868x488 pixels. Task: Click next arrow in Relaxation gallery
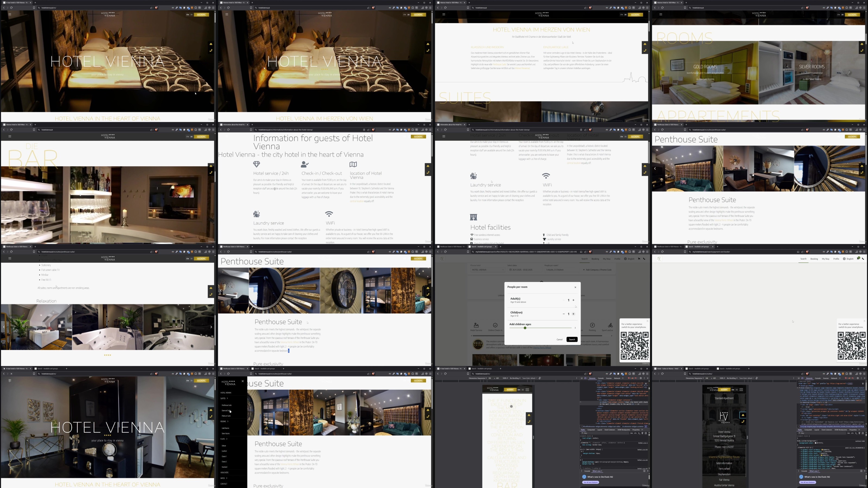coord(211,327)
